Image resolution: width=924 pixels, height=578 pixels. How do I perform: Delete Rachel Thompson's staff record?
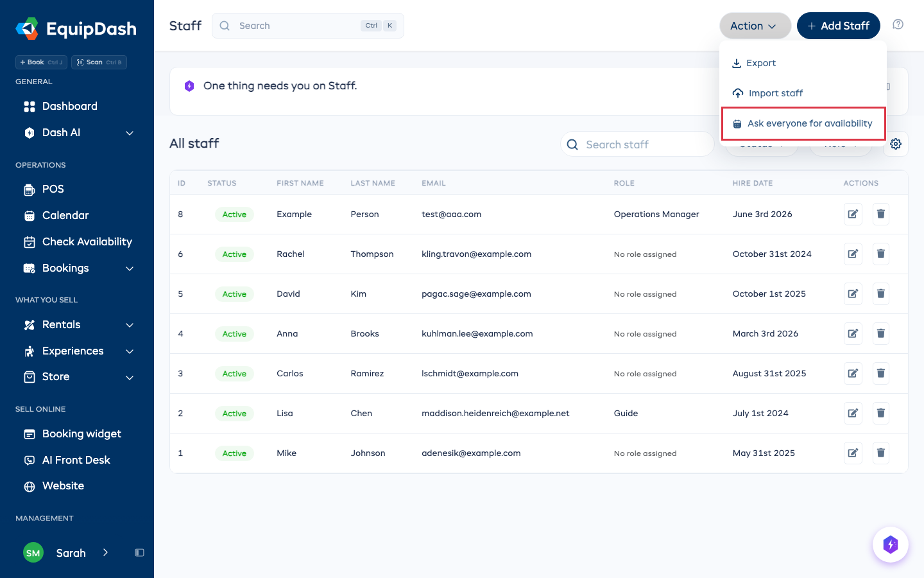tap(881, 254)
